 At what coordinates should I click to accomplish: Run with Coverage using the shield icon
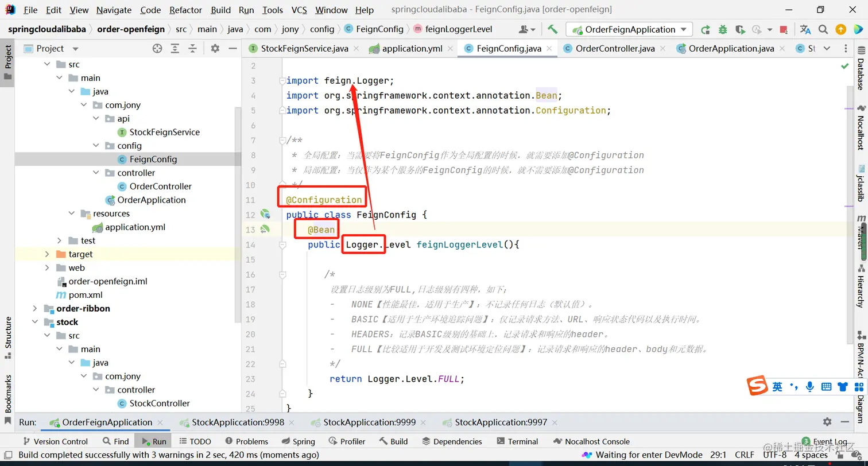[x=740, y=29]
